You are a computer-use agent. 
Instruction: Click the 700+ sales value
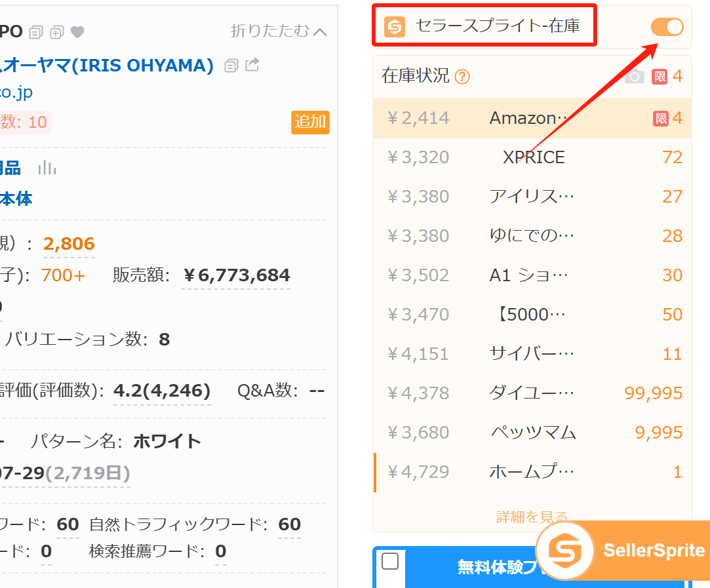point(63,275)
